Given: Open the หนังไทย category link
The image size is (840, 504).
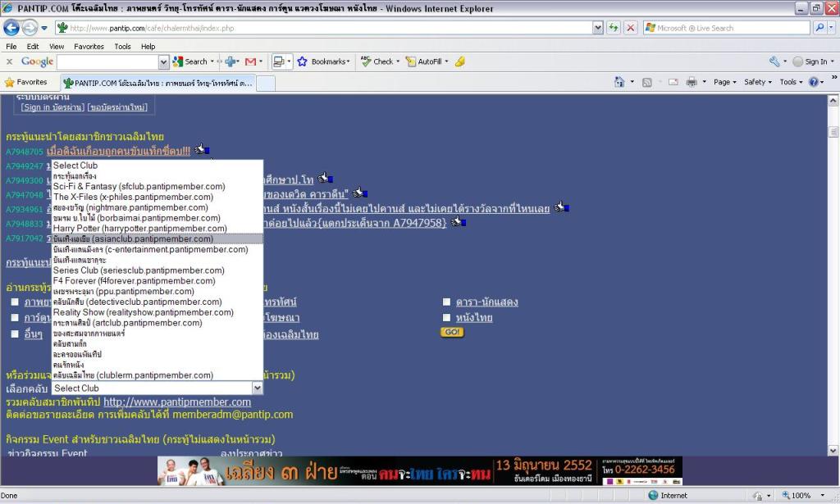Looking at the screenshot, I should click(474, 317).
